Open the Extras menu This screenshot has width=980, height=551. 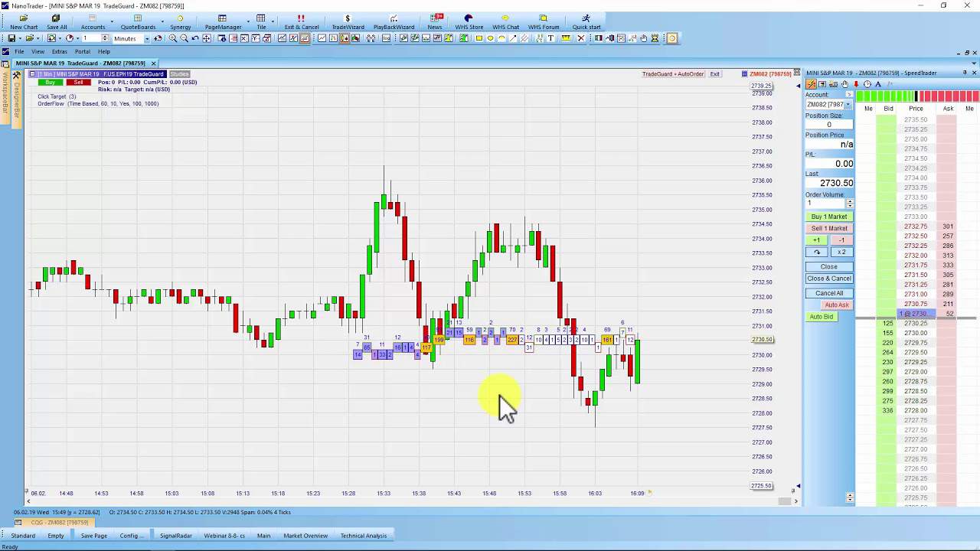[x=59, y=51]
